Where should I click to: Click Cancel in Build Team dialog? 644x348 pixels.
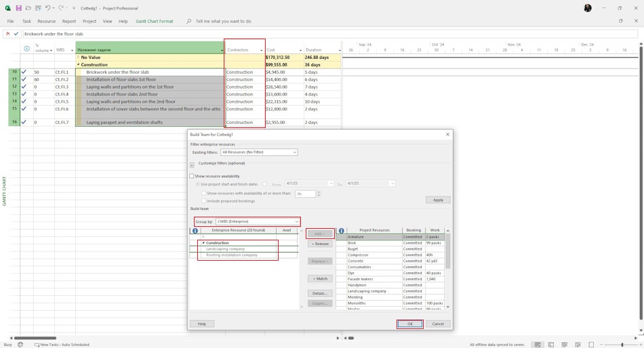[438, 324]
